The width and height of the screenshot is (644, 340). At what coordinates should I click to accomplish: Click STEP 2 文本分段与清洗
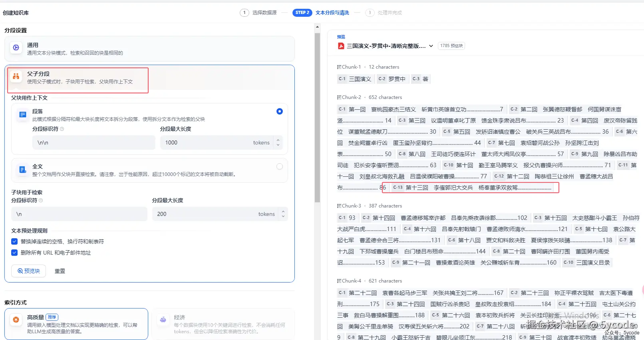tap(321, 13)
